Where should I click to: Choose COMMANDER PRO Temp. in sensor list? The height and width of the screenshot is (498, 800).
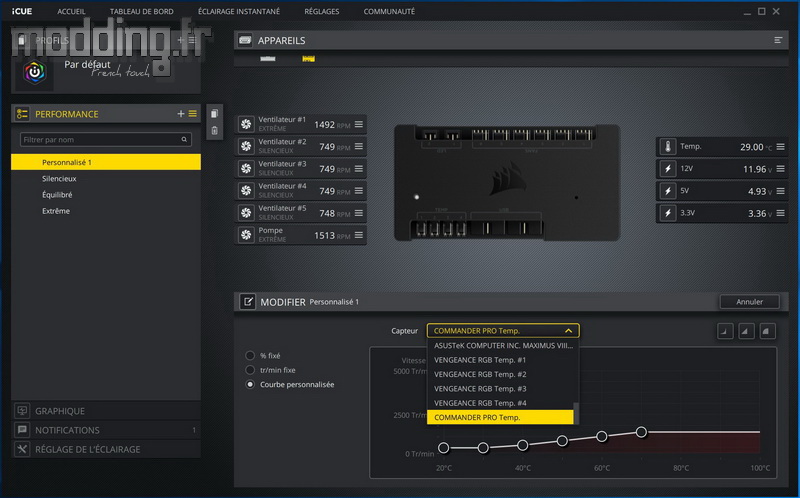(500, 417)
